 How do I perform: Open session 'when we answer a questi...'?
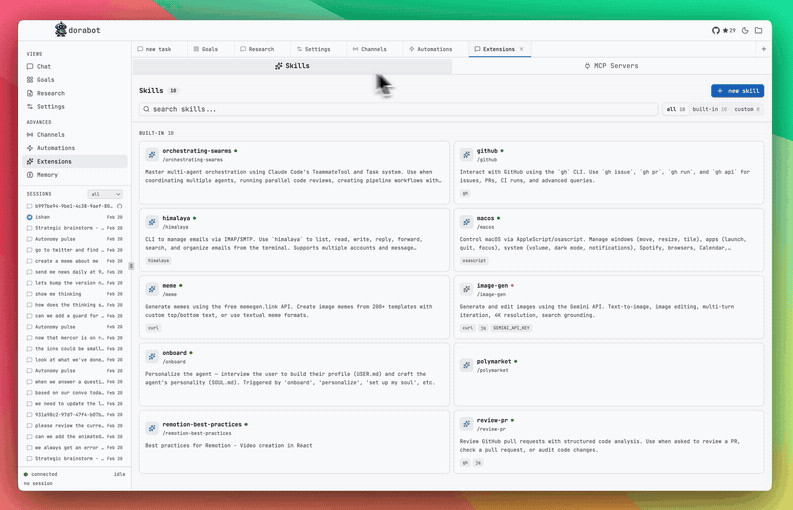(x=75, y=381)
